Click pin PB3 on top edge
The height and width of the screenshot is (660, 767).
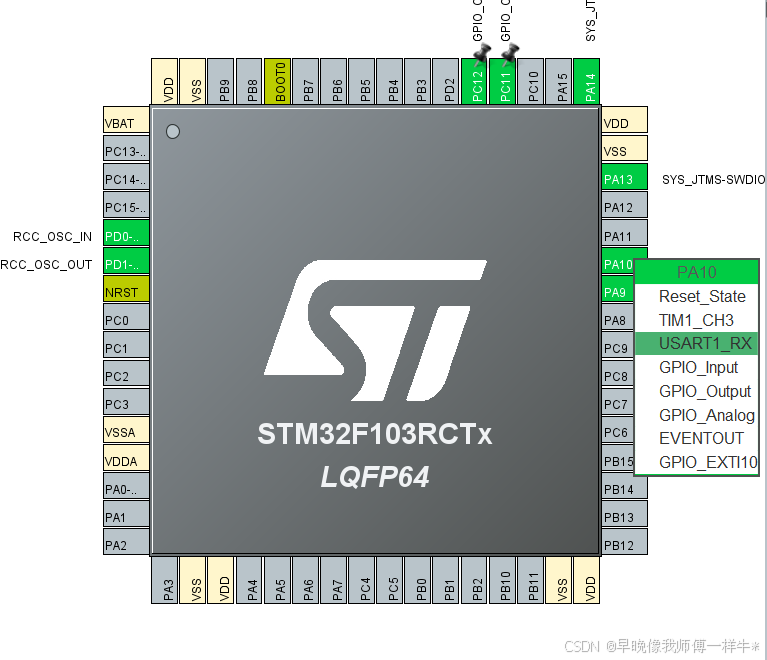(418, 81)
